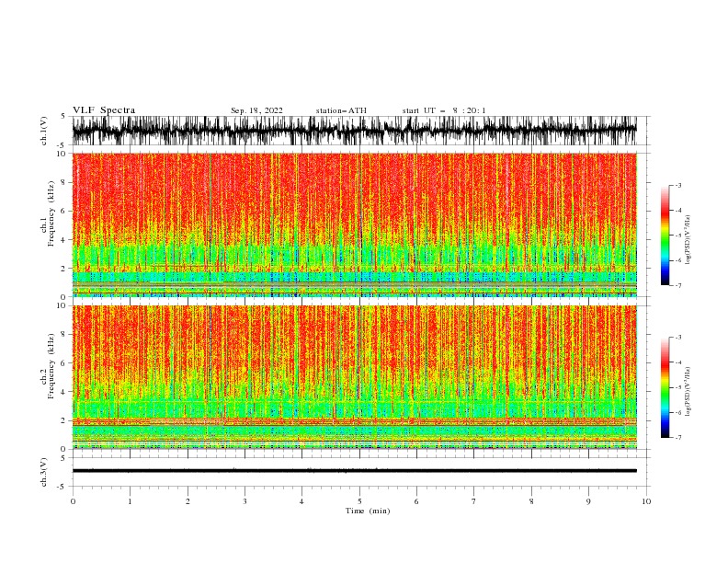Select the ch.2 spectrogram panel
The image size is (728, 563).
tap(354, 377)
